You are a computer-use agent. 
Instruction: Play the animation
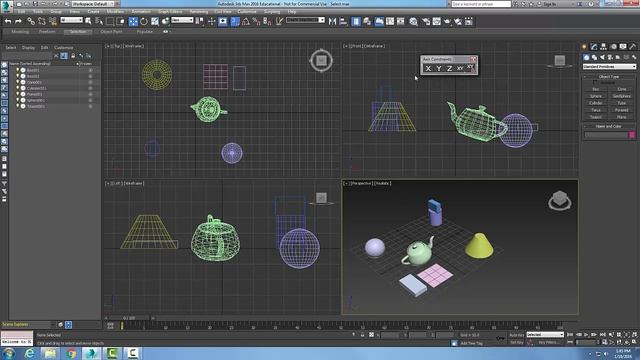(587, 335)
